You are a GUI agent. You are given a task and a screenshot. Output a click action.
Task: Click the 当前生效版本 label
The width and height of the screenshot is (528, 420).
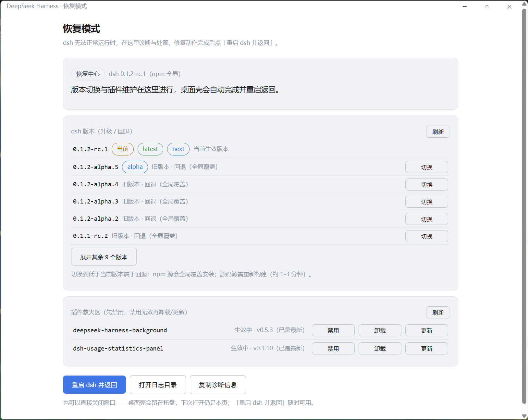coord(211,149)
